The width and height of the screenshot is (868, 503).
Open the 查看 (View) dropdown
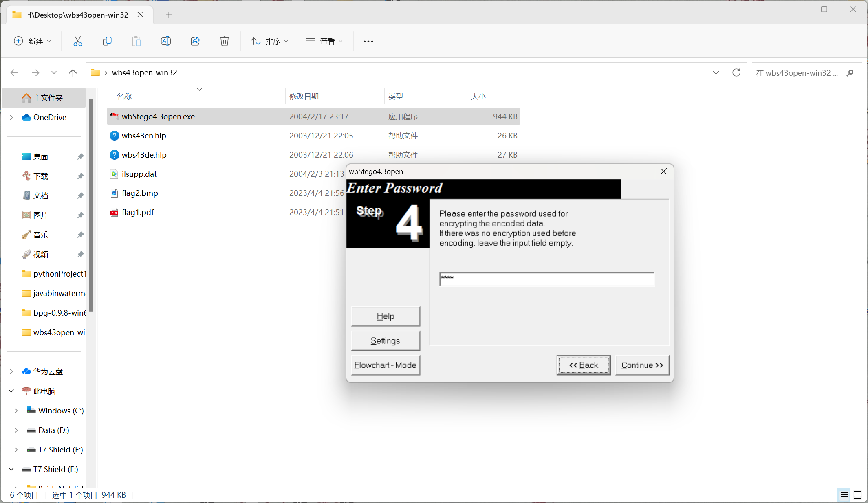click(324, 41)
